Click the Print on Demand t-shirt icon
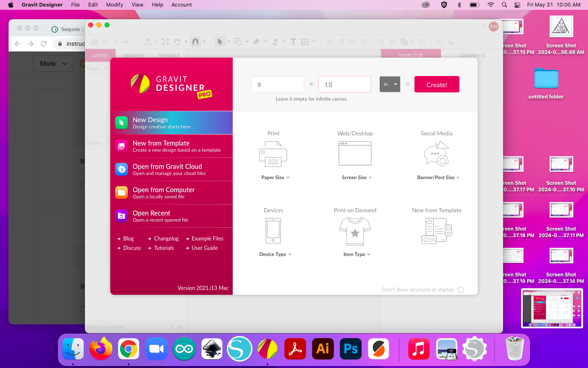The width and height of the screenshot is (588, 368). (355, 231)
